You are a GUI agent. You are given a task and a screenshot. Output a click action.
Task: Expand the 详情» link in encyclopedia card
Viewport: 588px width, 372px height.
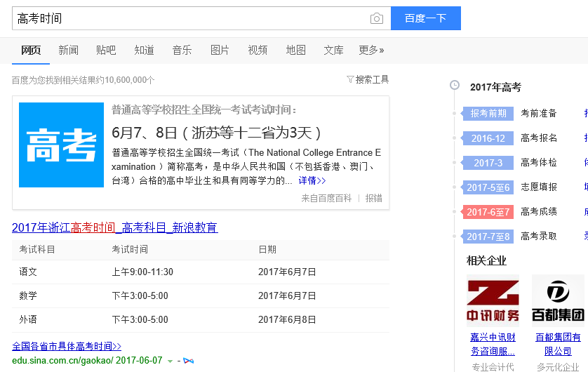pyautogui.click(x=310, y=180)
